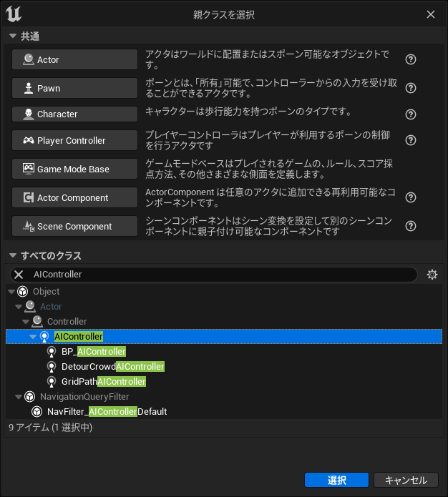Open class viewer settings gear

432,275
